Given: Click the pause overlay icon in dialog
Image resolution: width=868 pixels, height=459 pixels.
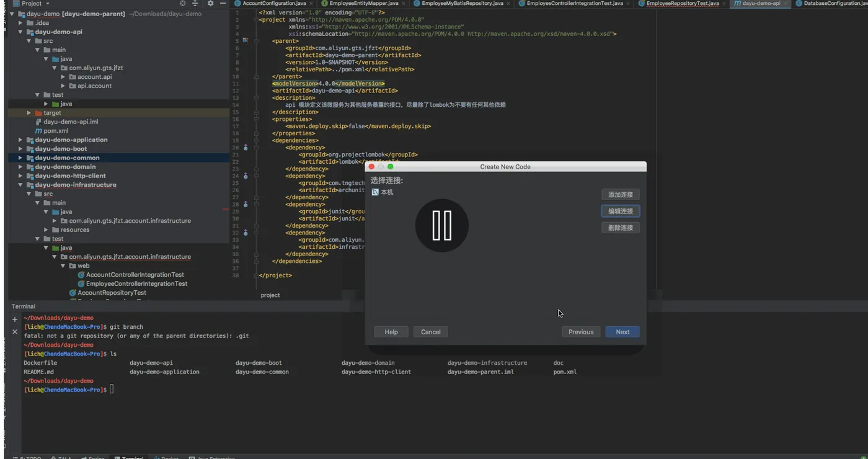Looking at the screenshot, I should pos(442,226).
